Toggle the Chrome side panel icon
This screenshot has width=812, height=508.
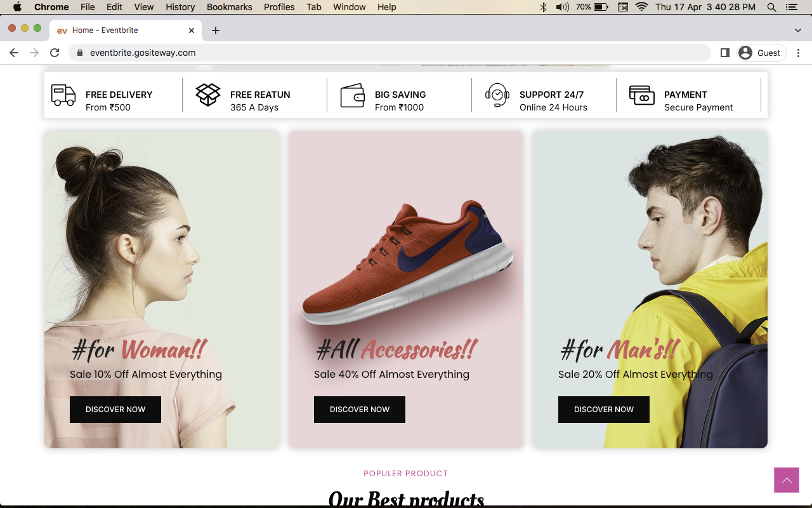[725, 53]
